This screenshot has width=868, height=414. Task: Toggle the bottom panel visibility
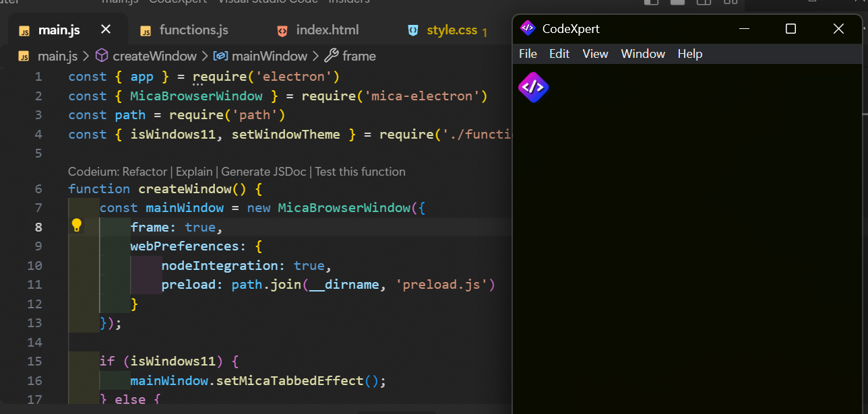(677, 3)
